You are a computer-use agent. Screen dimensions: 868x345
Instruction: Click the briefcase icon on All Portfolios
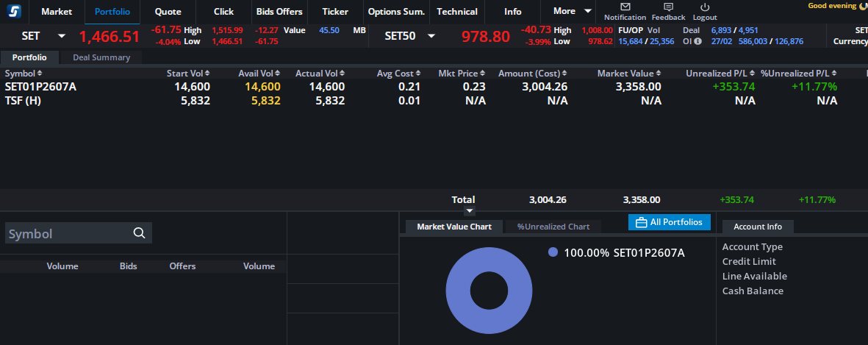click(x=641, y=223)
